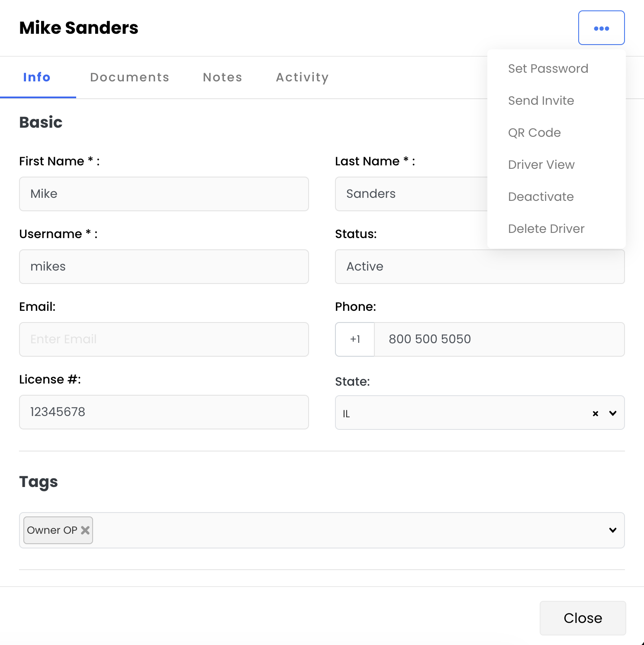Choose Set Password from the menu
Screen dimensions: 644x645
[548, 68]
